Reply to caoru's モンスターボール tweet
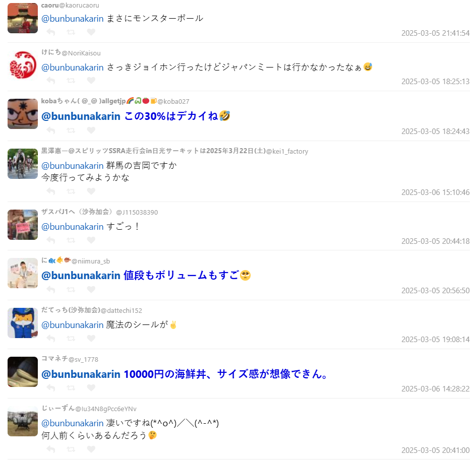Image resolution: width=476 pixels, height=460 pixels. click(51, 32)
